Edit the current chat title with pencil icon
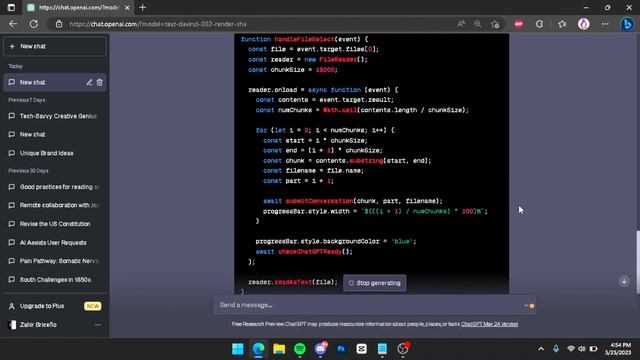 pos(89,82)
